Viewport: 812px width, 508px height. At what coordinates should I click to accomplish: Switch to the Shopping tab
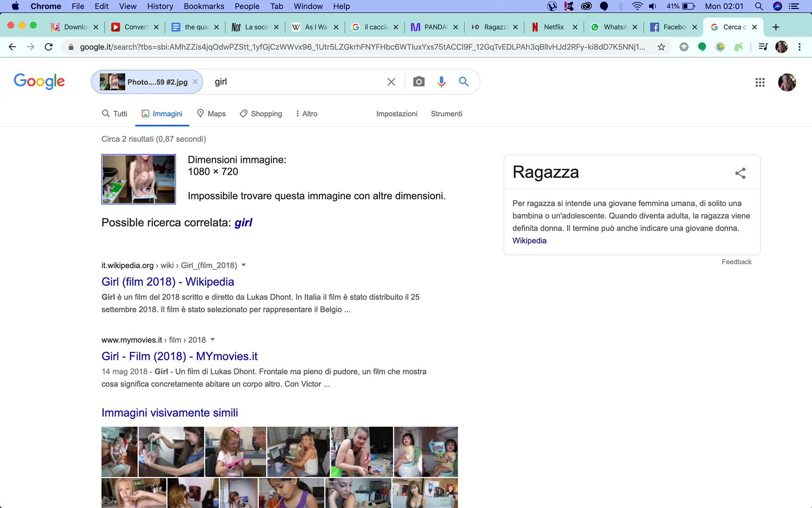[x=261, y=114]
